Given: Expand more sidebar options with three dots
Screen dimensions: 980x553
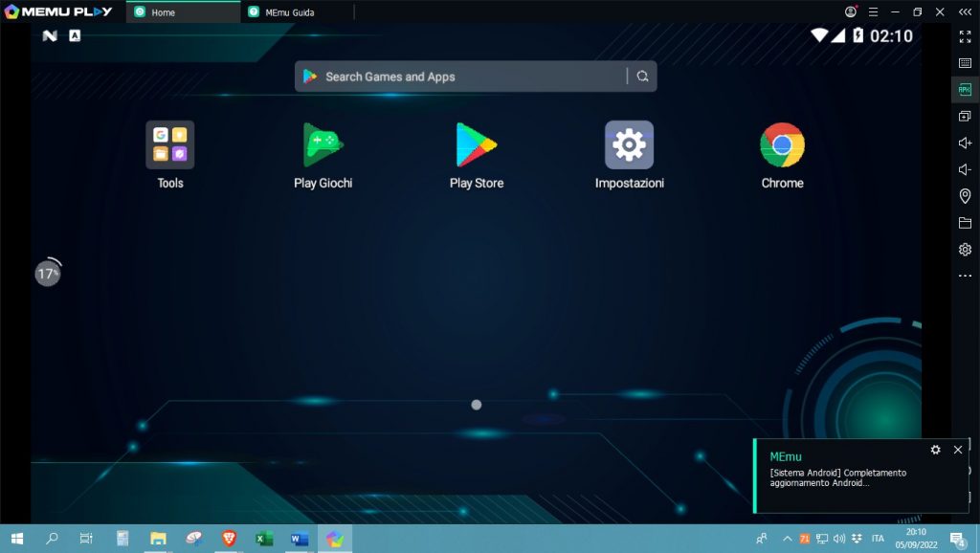Looking at the screenshot, I should pyautogui.click(x=965, y=276).
